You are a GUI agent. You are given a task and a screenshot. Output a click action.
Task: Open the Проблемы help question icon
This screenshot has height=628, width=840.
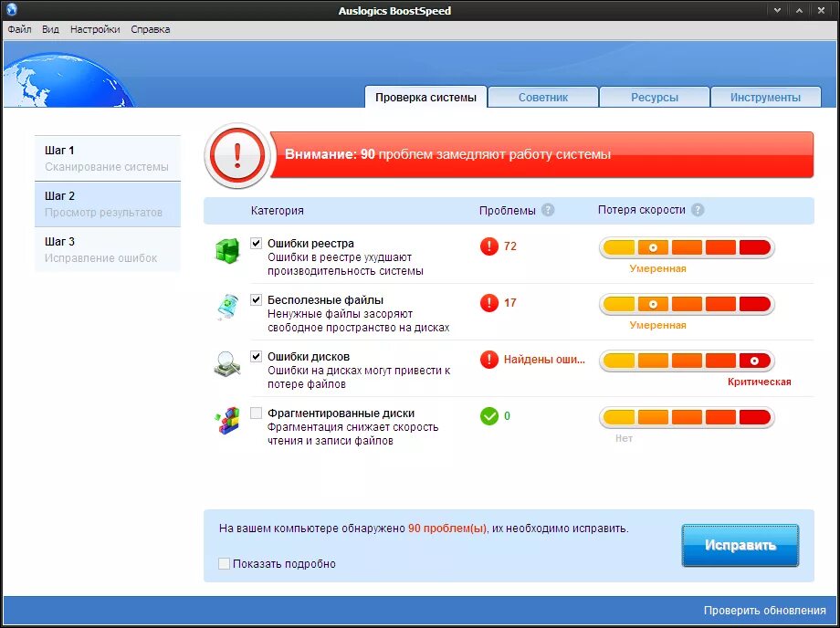pyautogui.click(x=547, y=209)
